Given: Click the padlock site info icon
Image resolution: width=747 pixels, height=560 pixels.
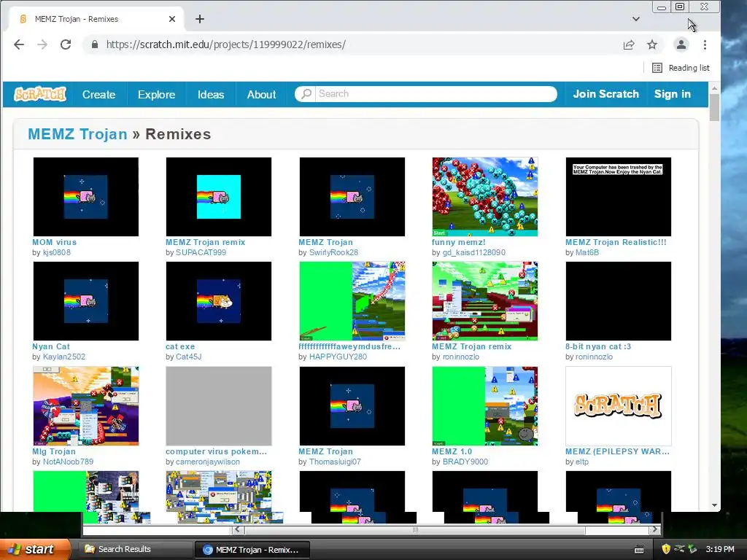Looking at the screenshot, I should pos(95,44).
